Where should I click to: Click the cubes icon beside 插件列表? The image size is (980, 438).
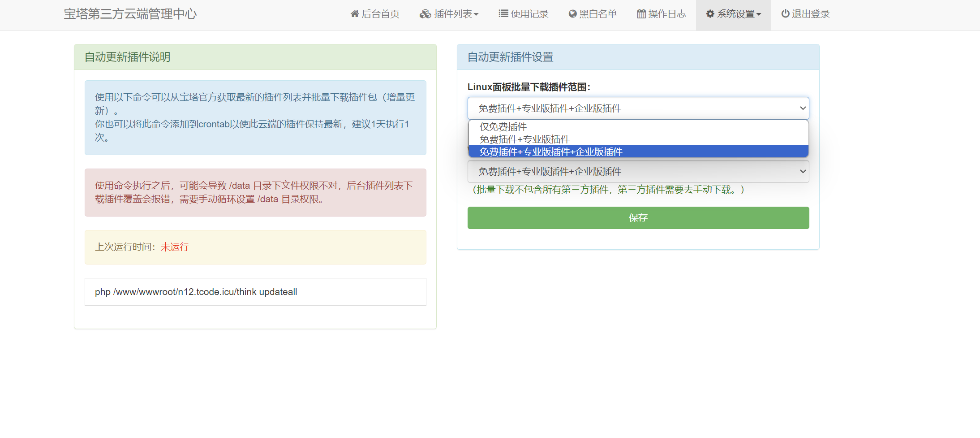pos(425,14)
